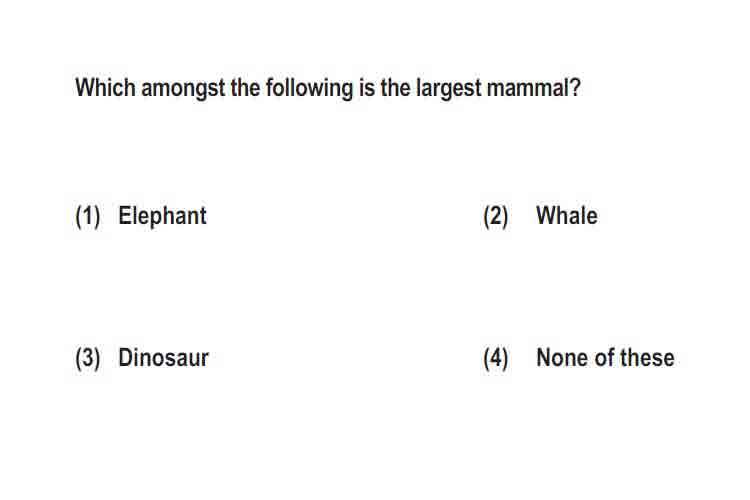Click the (1) option number
The width and height of the screenshot is (750, 500).
pos(88,217)
